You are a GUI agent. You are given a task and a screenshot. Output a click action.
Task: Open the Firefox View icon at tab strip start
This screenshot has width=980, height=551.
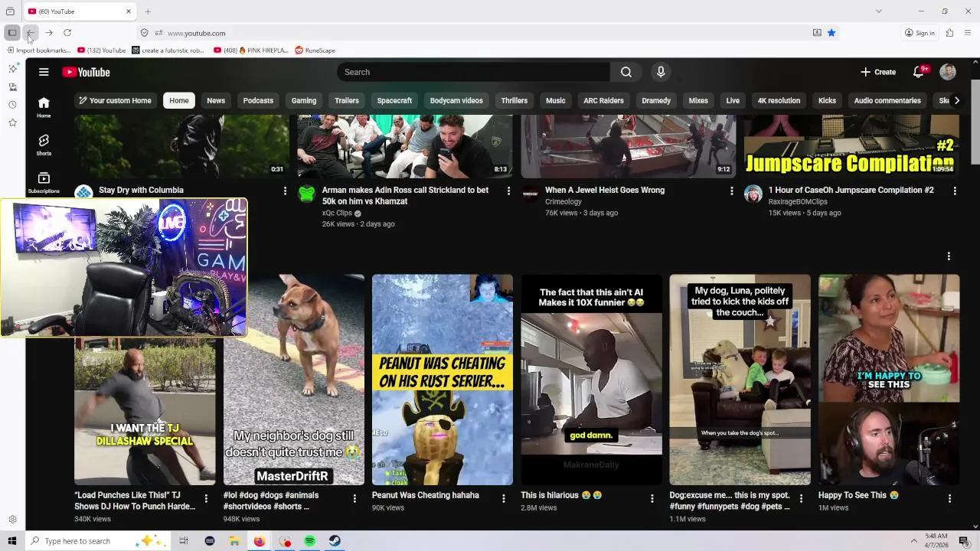coord(10,11)
